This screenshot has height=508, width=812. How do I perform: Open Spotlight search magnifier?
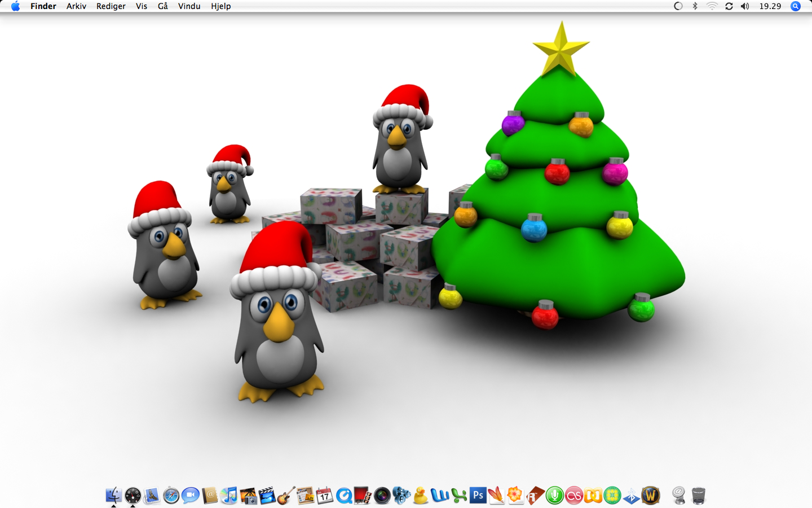[x=796, y=6]
